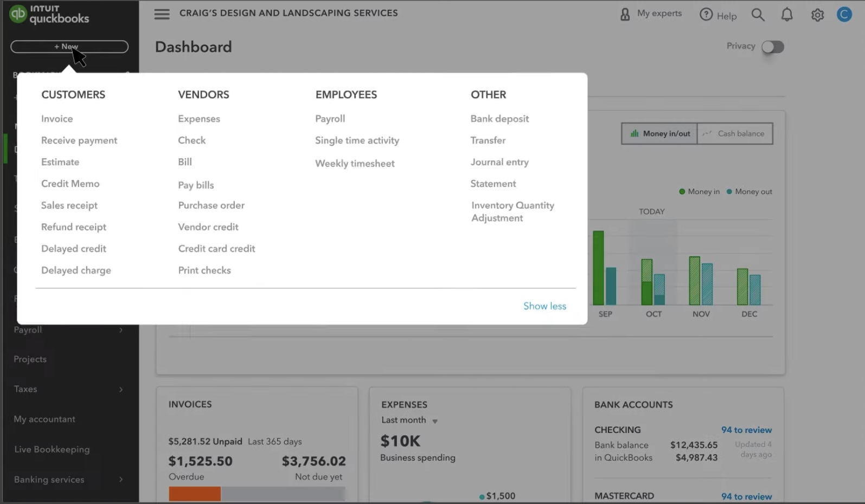The height and width of the screenshot is (504, 865).
Task: Click the user profile avatar C
Action: coord(844,15)
